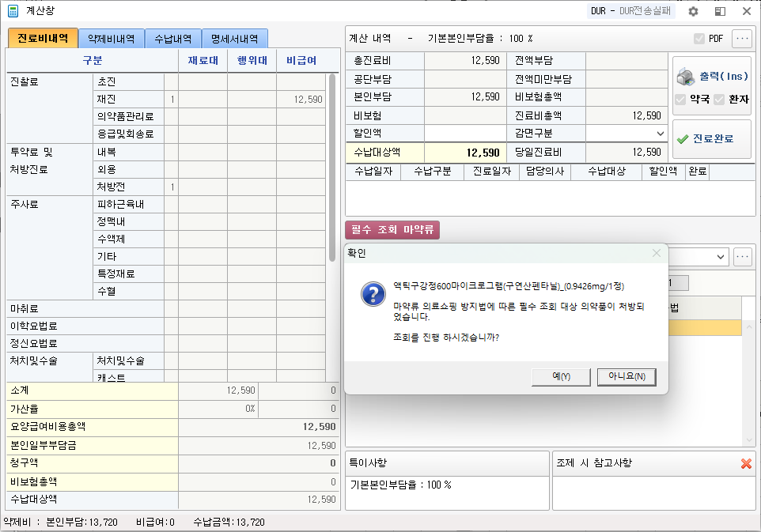This screenshot has height=532, width=761.
Task: Toggle the 환자 checkbox
Action: pyautogui.click(x=718, y=100)
